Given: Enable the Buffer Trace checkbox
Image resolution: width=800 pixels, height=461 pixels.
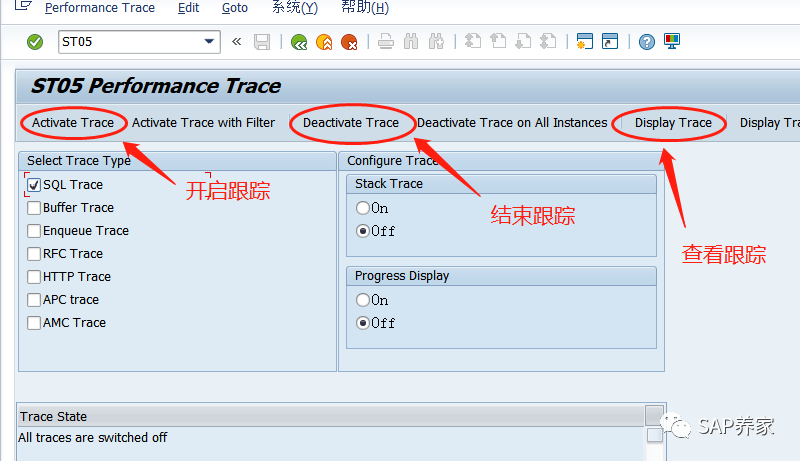Looking at the screenshot, I should 34,208.
